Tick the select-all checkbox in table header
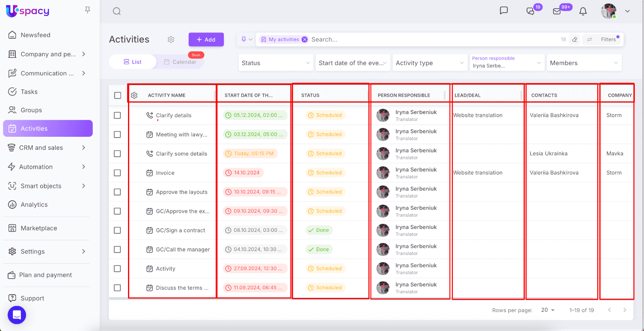 pyautogui.click(x=118, y=95)
